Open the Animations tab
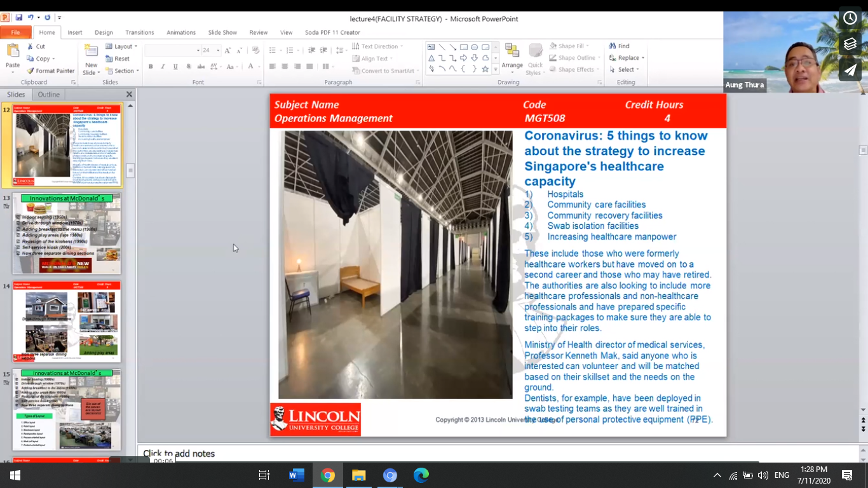 tap(181, 32)
